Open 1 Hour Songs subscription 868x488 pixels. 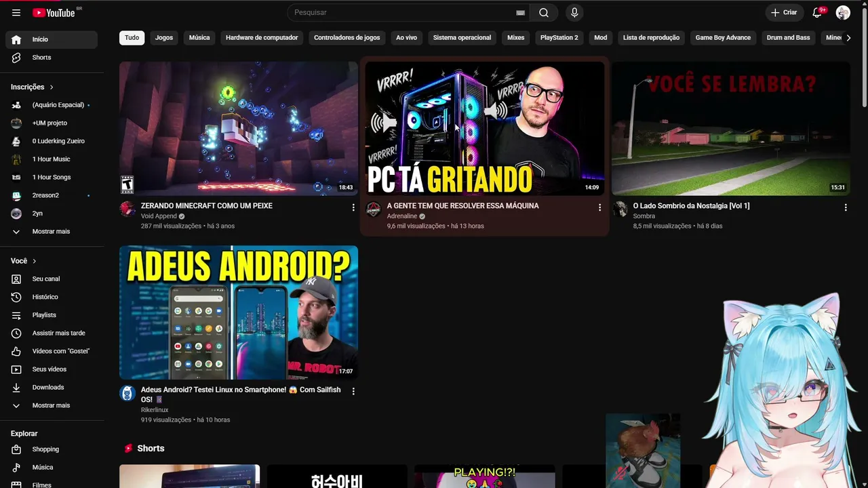tap(52, 178)
